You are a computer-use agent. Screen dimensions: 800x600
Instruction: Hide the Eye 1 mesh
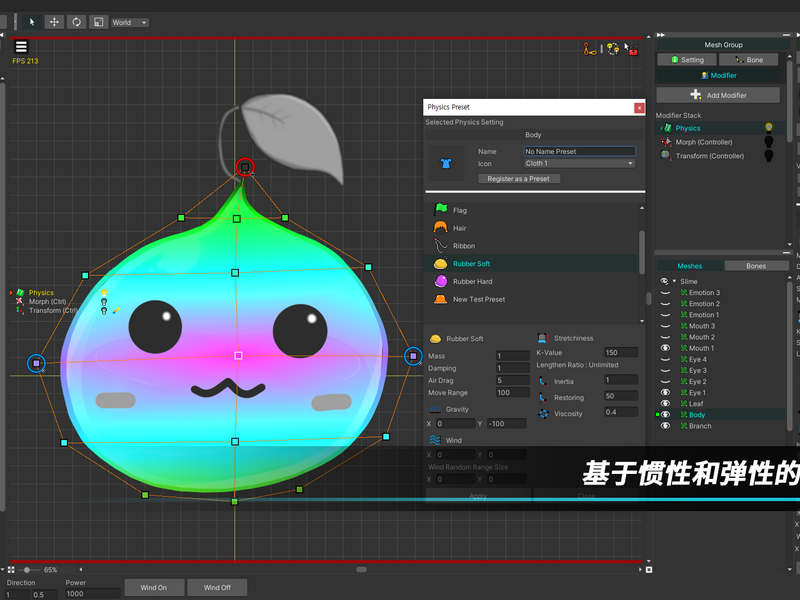(x=665, y=392)
